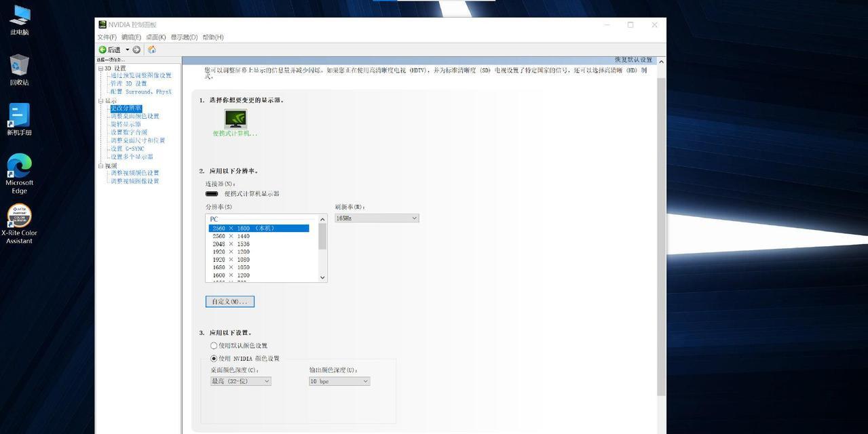Click the NVIDIA logo in title bar
Image resolution: width=868 pixels, height=434 pixels.
click(102, 24)
